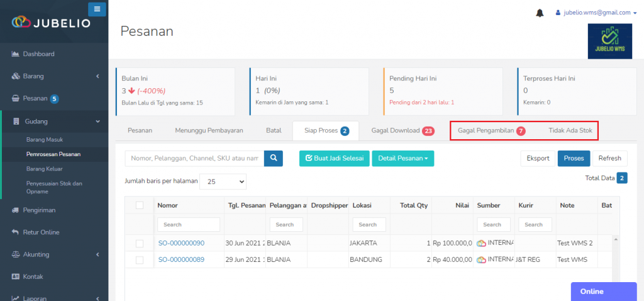Image resolution: width=644 pixels, height=301 pixels.
Task: Tick the checkbox for order SO-000000089
Action: pyautogui.click(x=140, y=260)
